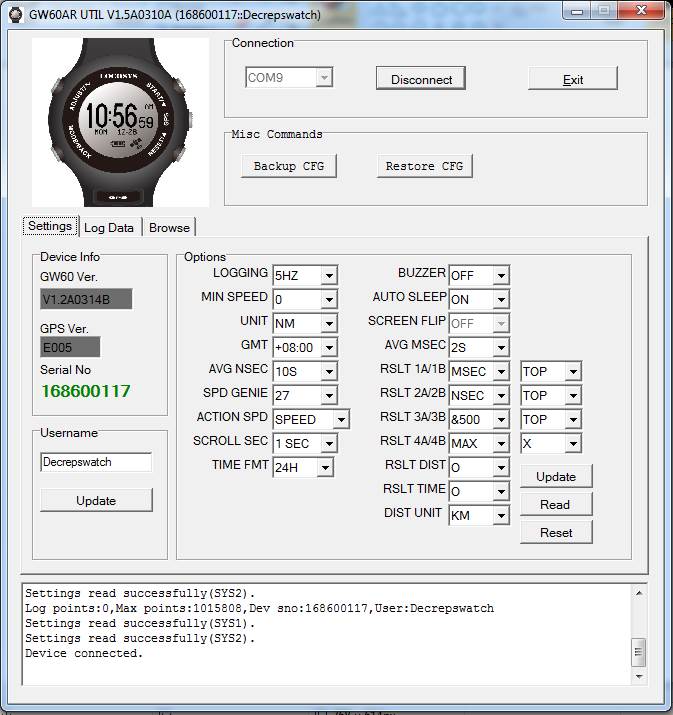
Task: Expand the ACTION SPD dropdown
Action: [341, 420]
